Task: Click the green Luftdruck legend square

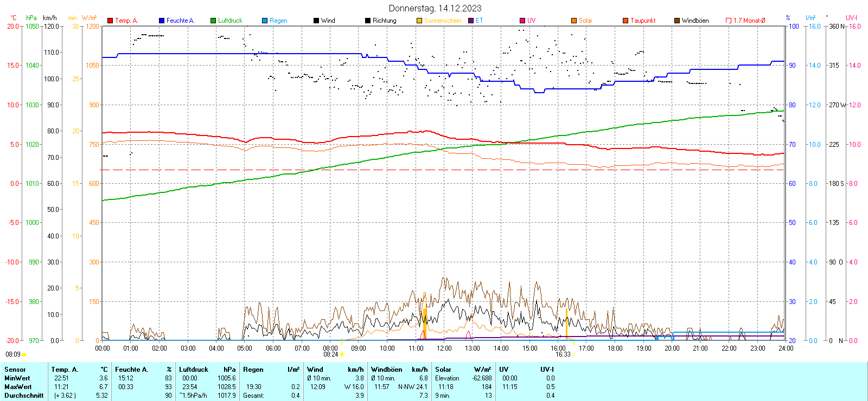Action: point(213,21)
